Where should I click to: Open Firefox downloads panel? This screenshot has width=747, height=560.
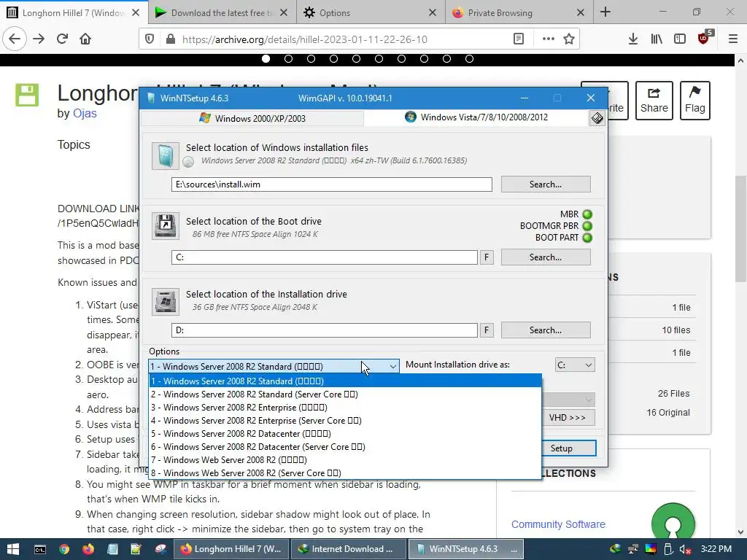click(x=633, y=39)
